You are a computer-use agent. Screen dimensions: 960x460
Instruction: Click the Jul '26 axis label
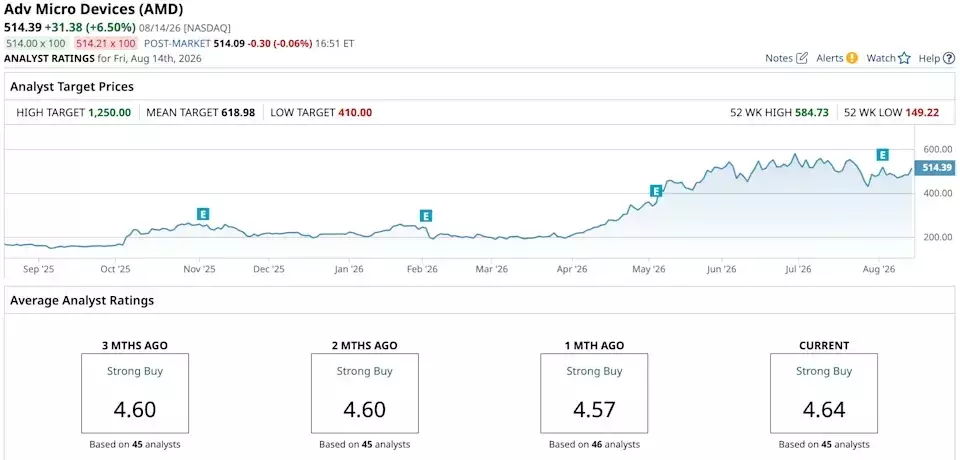[x=798, y=269]
